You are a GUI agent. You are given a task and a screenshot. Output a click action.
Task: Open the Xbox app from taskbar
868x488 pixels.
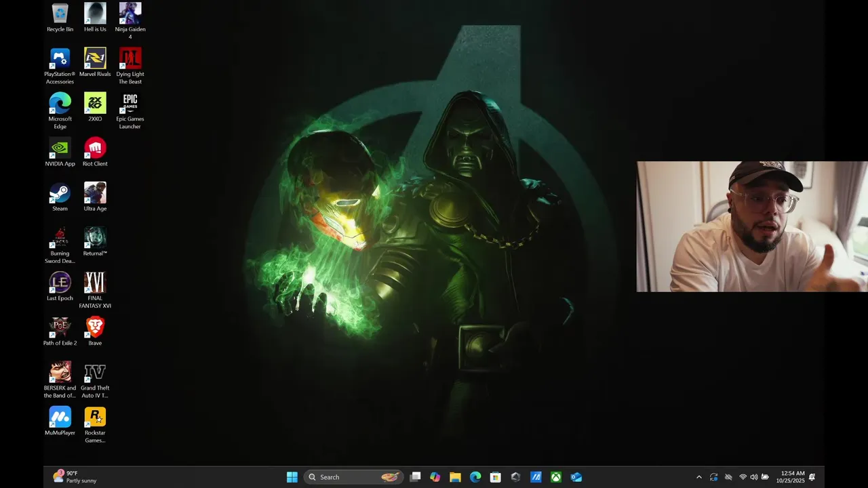point(556,477)
